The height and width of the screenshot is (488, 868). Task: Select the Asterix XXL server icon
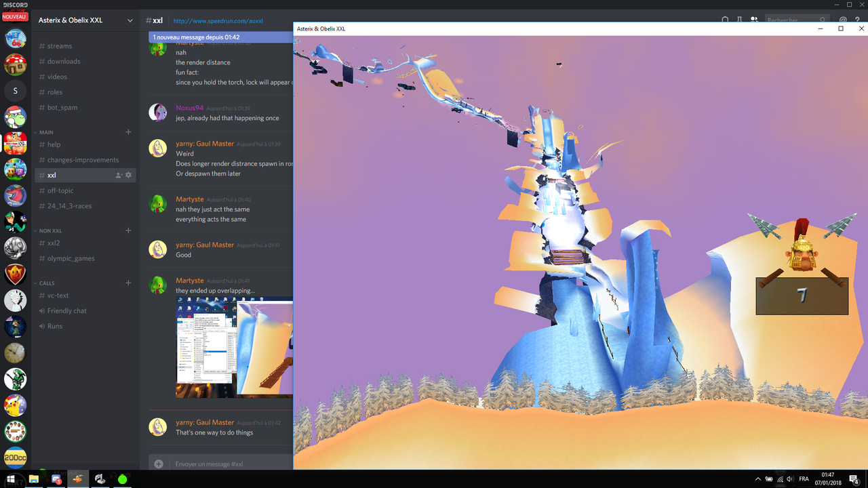coord(16,144)
